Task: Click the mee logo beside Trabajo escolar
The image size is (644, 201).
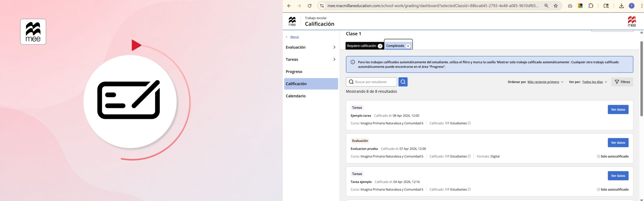Action: [x=292, y=21]
